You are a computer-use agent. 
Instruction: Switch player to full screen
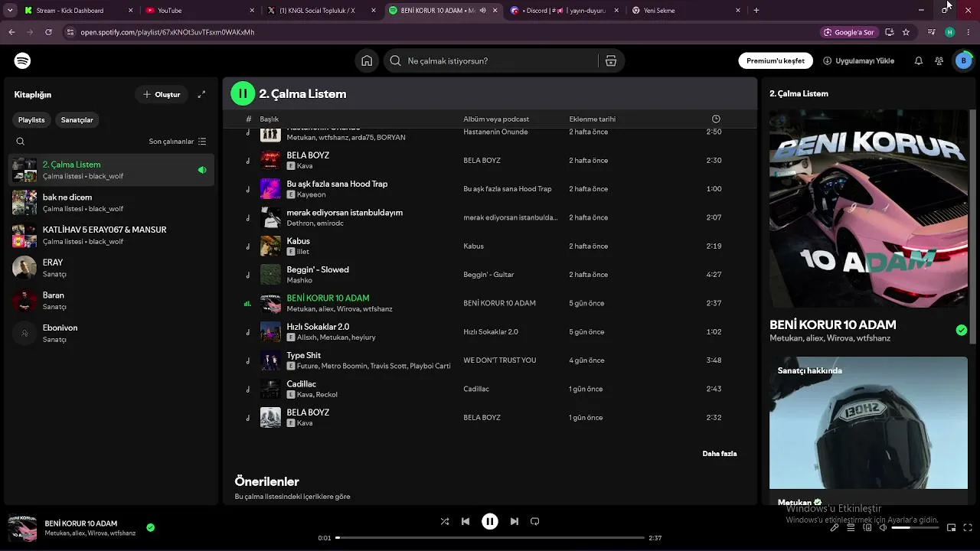coord(968,527)
